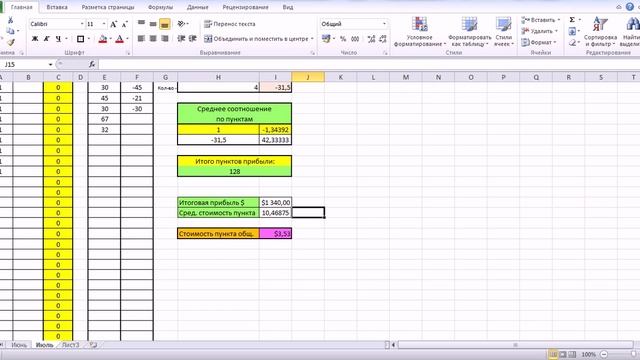The width and height of the screenshot is (640, 360).
Task: Click the zoom out minus button
Action: click(604, 354)
